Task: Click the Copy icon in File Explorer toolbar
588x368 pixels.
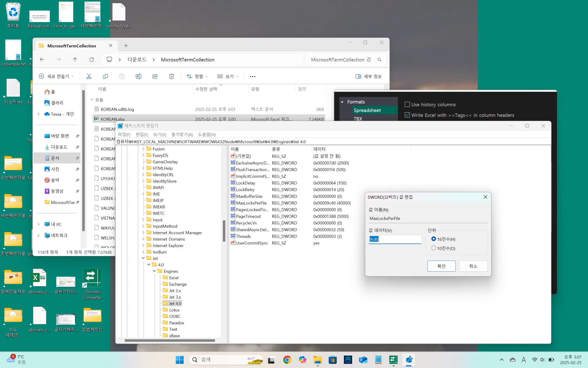Action: [105, 76]
